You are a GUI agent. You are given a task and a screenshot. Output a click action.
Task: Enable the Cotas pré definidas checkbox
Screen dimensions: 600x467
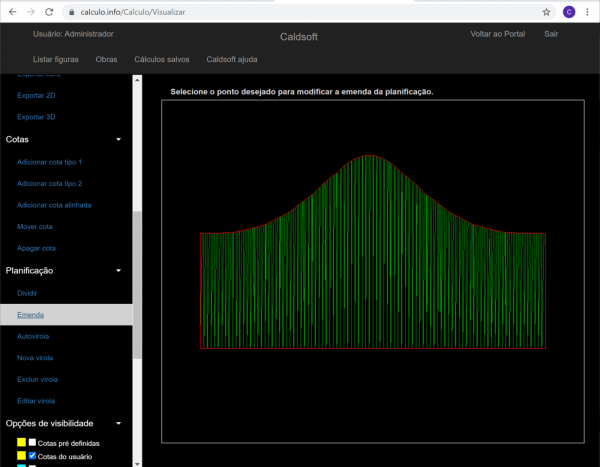tap(32, 442)
